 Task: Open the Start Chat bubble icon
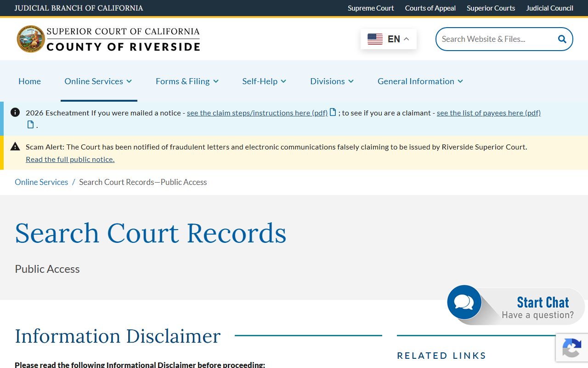click(x=464, y=302)
